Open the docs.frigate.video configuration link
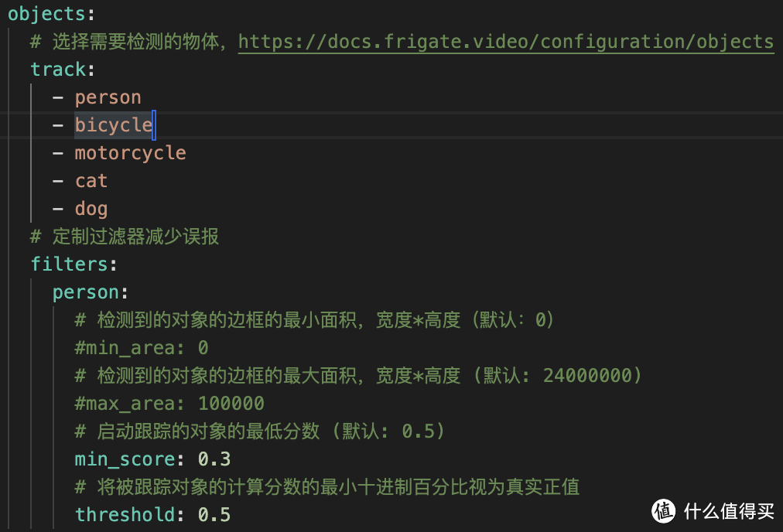This screenshot has width=783, height=532. coord(505,42)
